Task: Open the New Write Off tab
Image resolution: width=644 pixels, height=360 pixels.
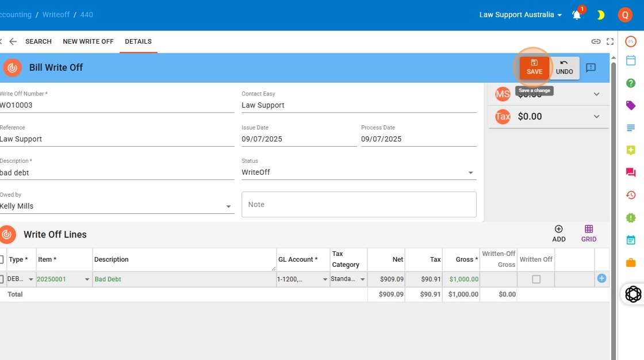Action: 88,41
